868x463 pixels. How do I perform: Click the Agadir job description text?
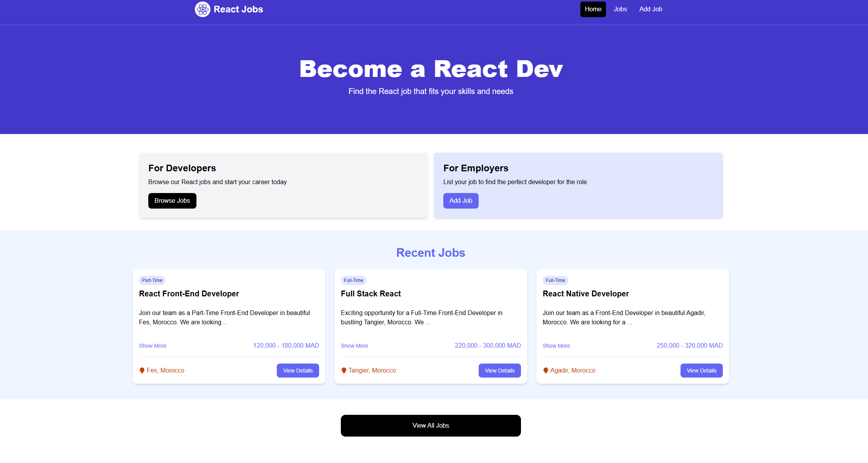[624, 318]
